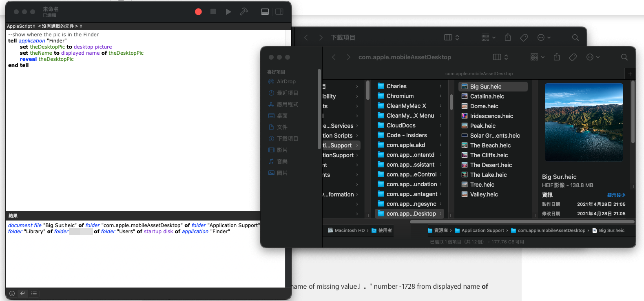Click Macintosh HD in the path bar
The width and height of the screenshot is (644, 301).
(346, 230)
